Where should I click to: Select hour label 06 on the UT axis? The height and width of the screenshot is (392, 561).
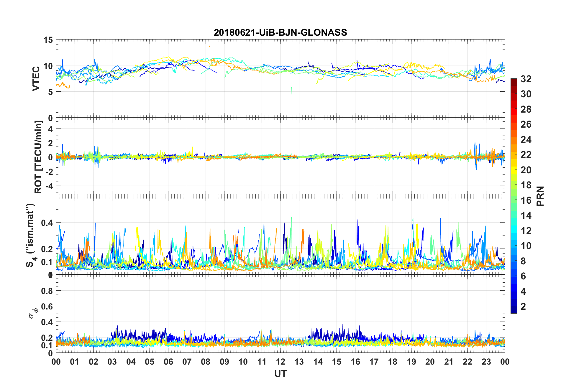(168, 362)
